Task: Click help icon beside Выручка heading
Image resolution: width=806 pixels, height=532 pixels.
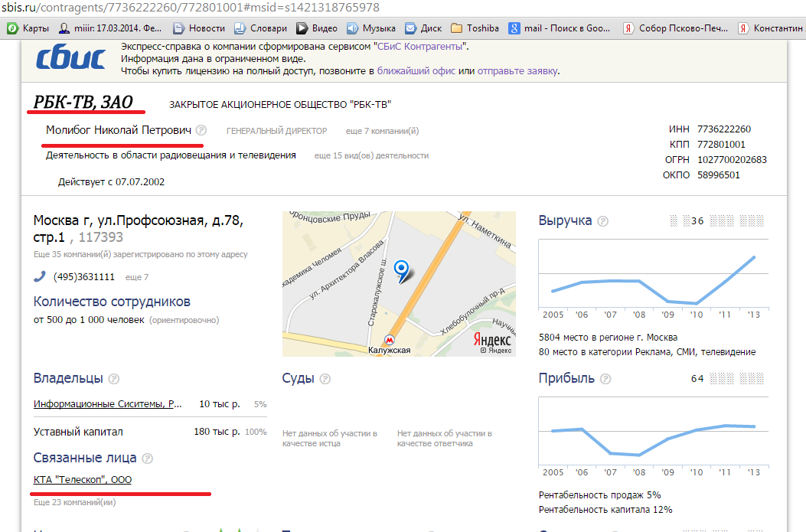Action: [x=603, y=221]
